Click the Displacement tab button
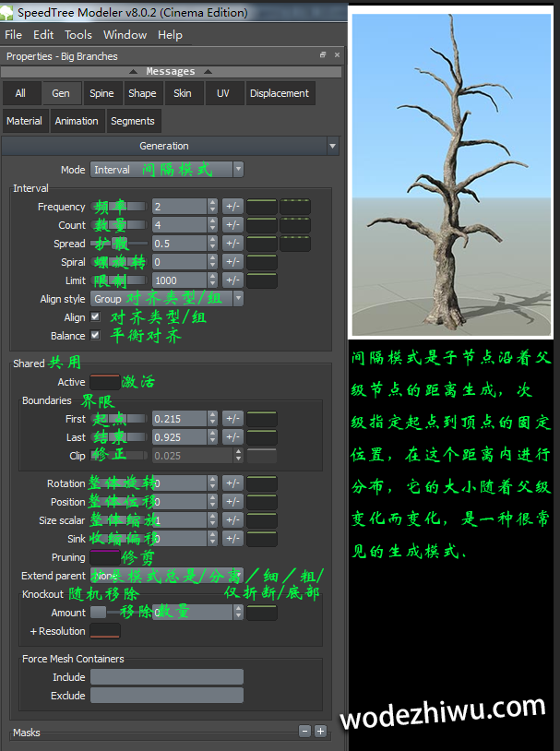 [x=279, y=93]
